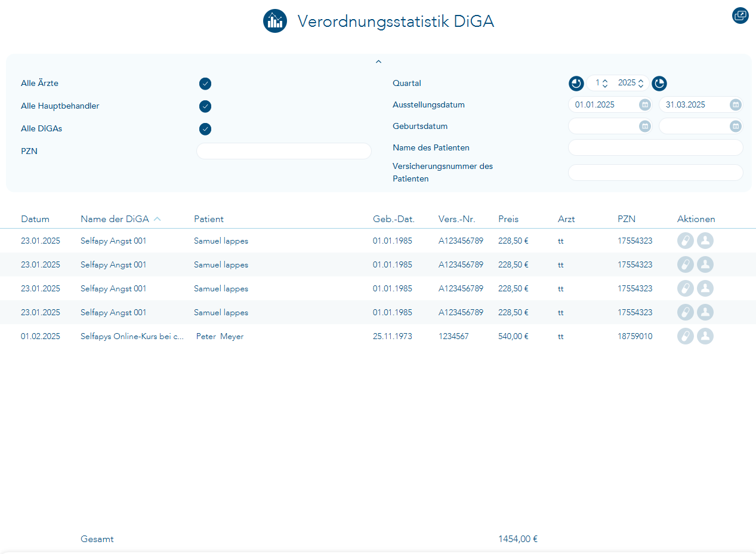Click pill icon in Peter Meyer row

[686, 336]
